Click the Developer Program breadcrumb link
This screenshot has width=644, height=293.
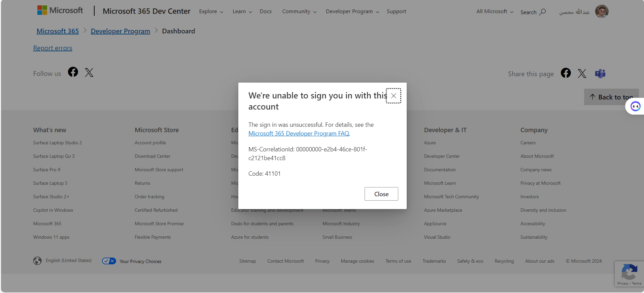[121, 31]
